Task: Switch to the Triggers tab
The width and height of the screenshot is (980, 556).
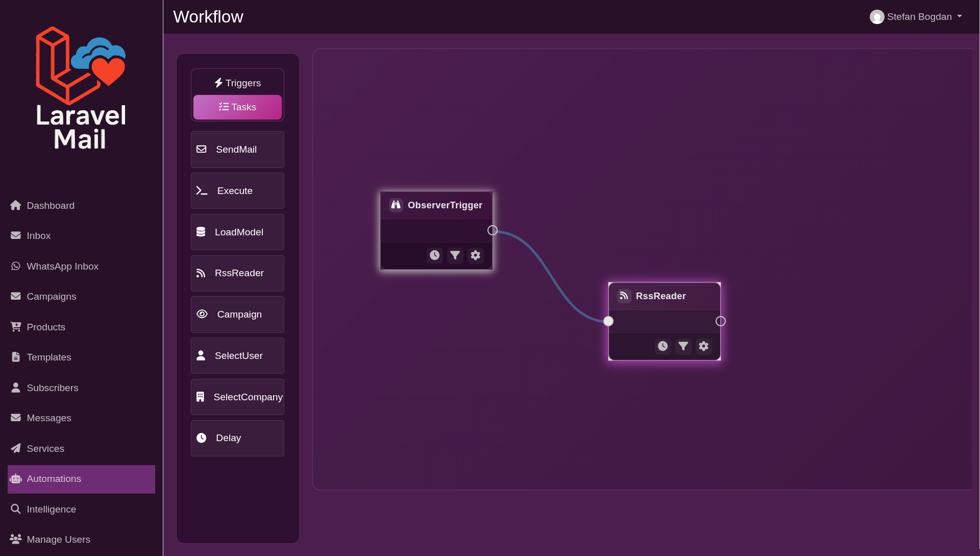Action: pyautogui.click(x=237, y=83)
